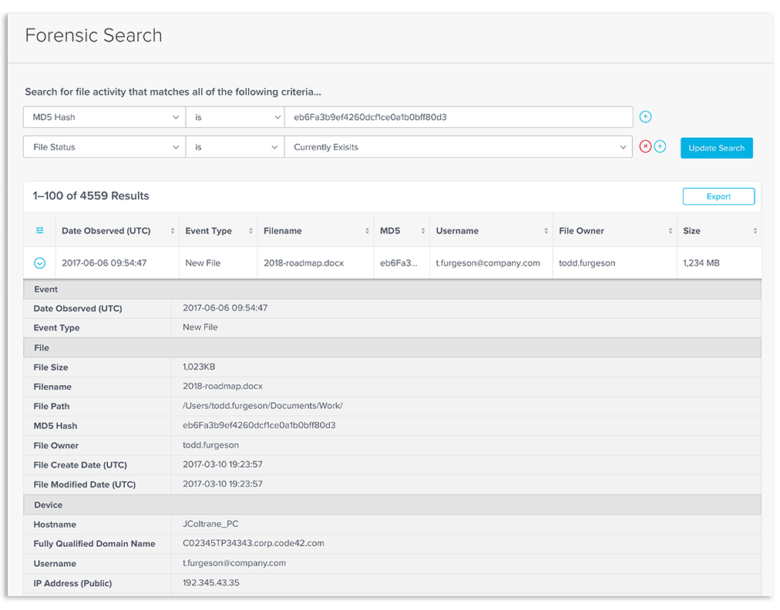The image size is (780, 610).
Task: Click the Device section header
Action: [x=392, y=505]
